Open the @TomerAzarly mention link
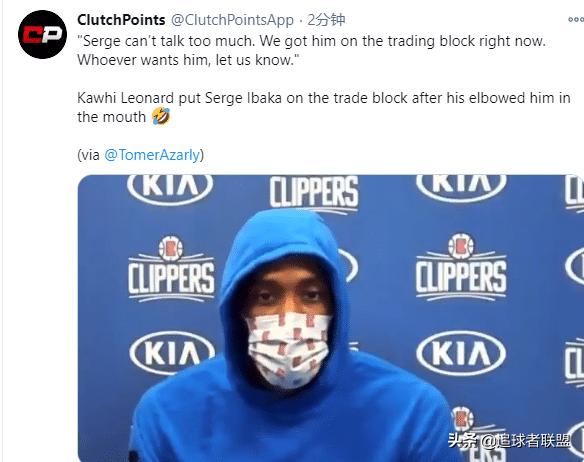584x462 pixels. (x=152, y=155)
